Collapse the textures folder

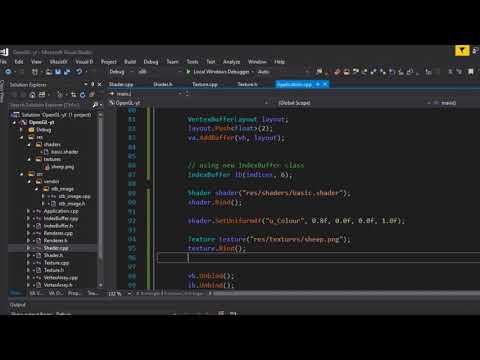pyautogui.click(x=29, y=159)
